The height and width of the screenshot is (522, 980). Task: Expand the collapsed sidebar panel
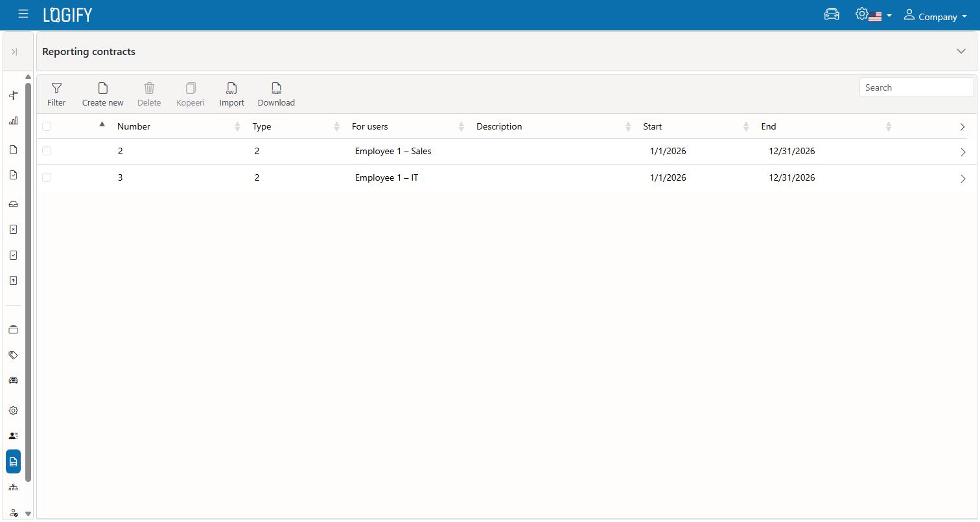click(14, 52)
